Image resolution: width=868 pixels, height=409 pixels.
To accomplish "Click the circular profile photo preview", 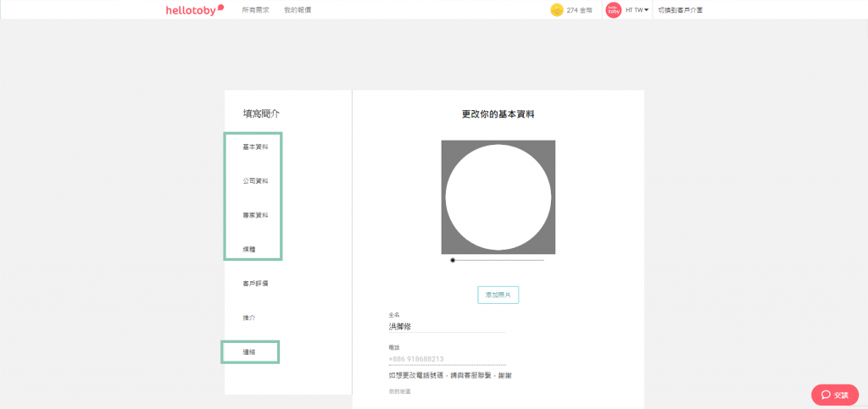I will pos(498,197).
